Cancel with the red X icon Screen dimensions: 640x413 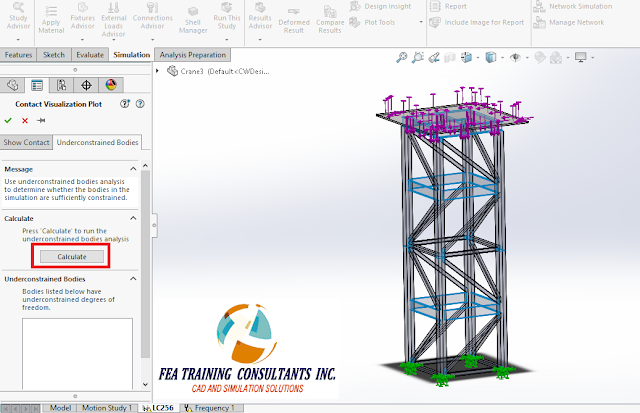tap(25, 120)
